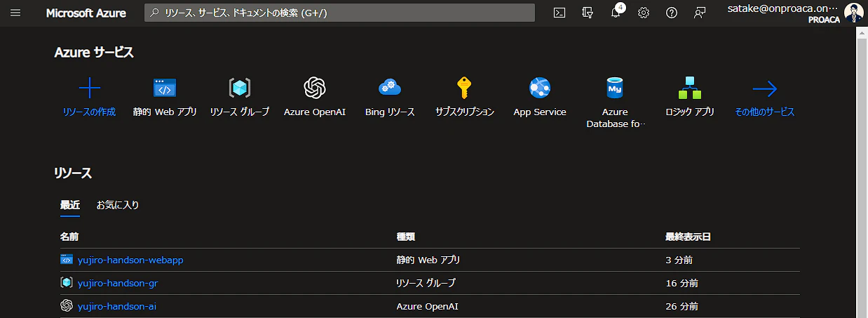Switch to the 最近 tab

(70, 205)
